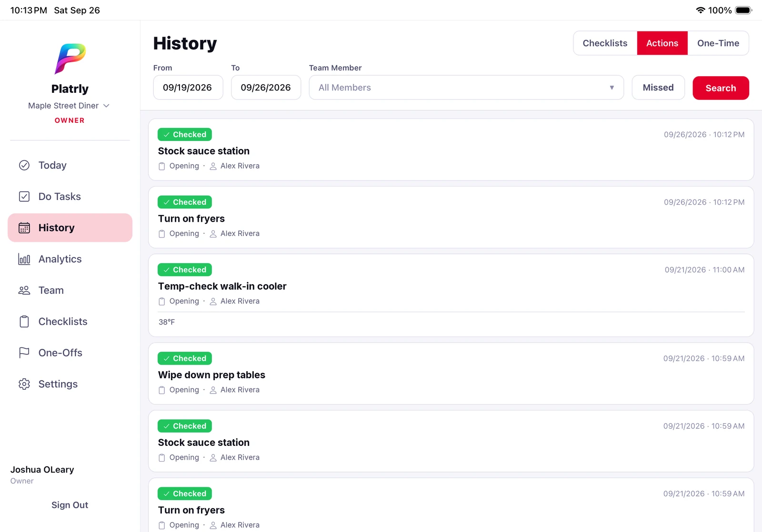Open the Turn on fryers entry from 10:12 PM
Image resolution: width=762 pixels, height=532 pixels.
pyautogui.click(x=451, y=217)
